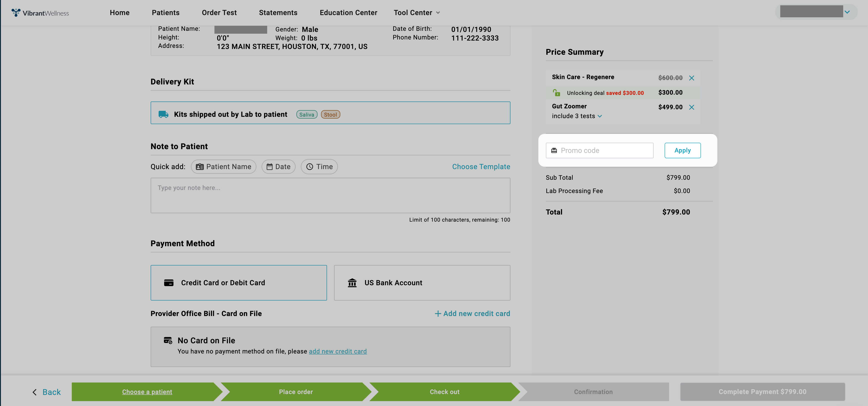Open the Statements page

tap(278, 13)
